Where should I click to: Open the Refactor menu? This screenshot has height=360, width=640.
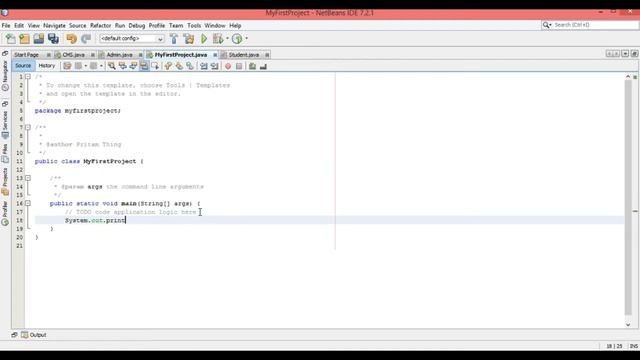100,25
